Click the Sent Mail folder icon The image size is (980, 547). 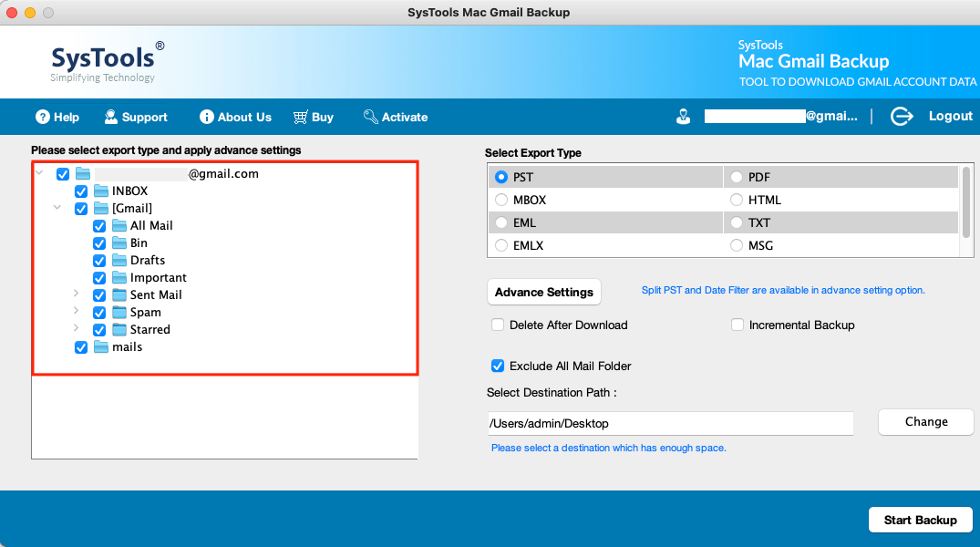click(119, 294)
